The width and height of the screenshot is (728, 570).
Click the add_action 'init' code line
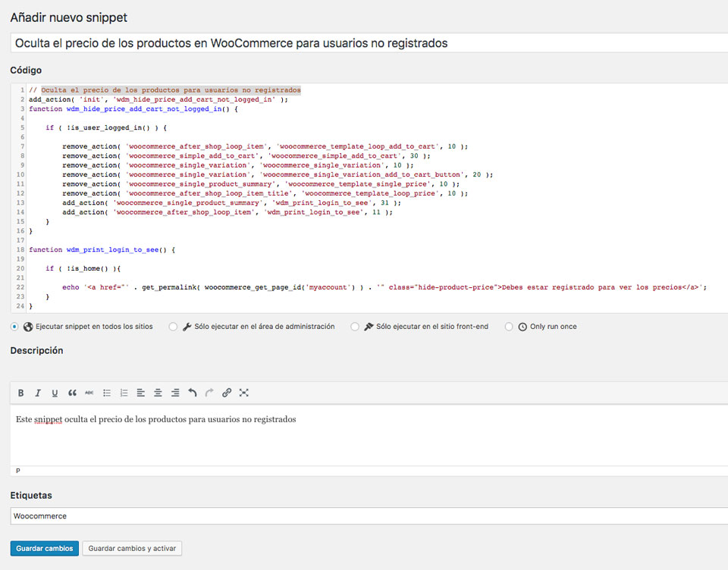point(158,99)
